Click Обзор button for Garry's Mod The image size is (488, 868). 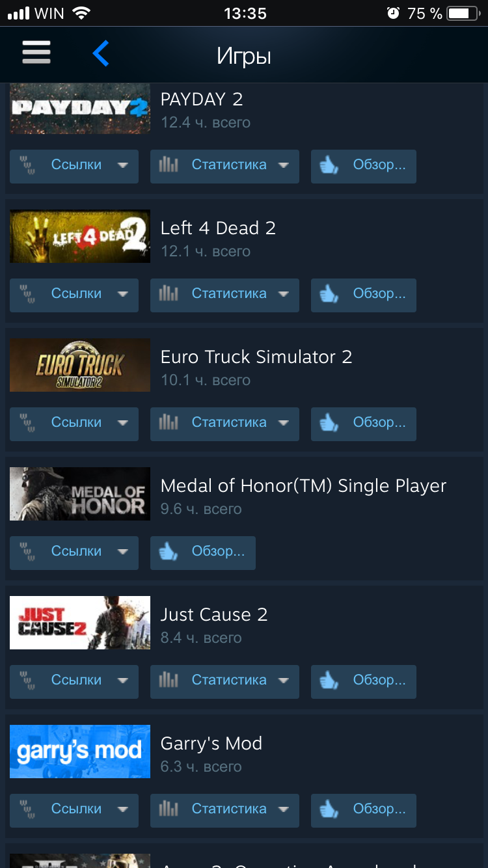(363, 810)
